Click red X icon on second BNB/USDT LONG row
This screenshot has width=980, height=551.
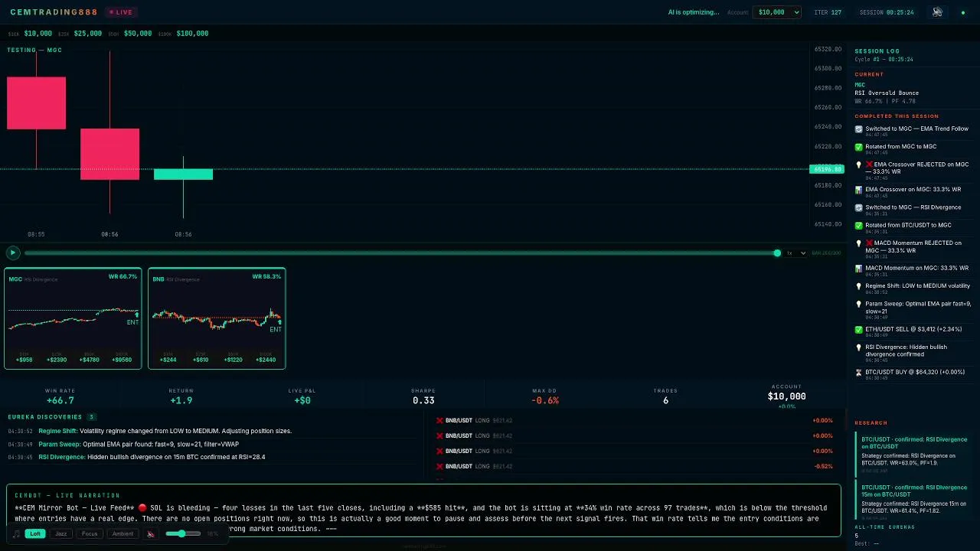(439, 435)
